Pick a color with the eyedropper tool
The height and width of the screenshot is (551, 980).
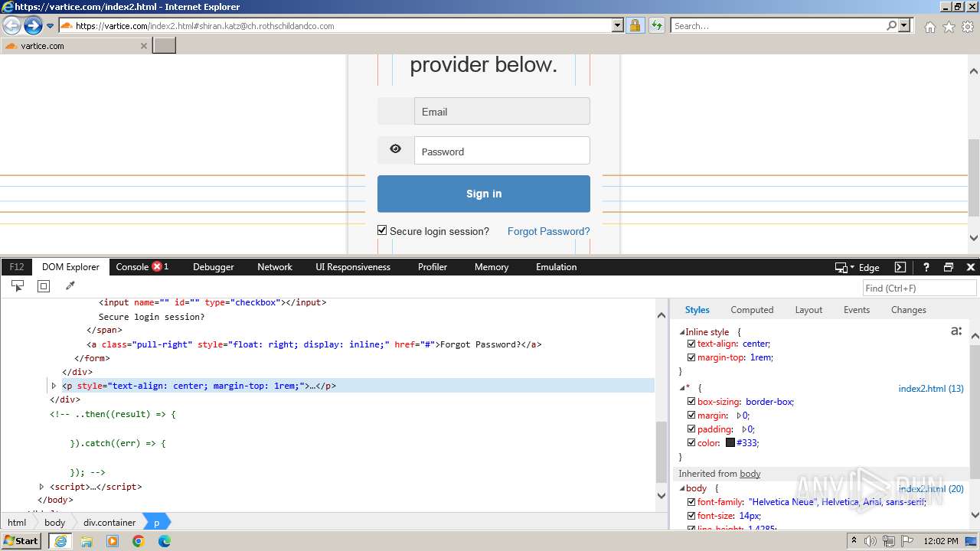pyautogui.click(x=70, y=286)
